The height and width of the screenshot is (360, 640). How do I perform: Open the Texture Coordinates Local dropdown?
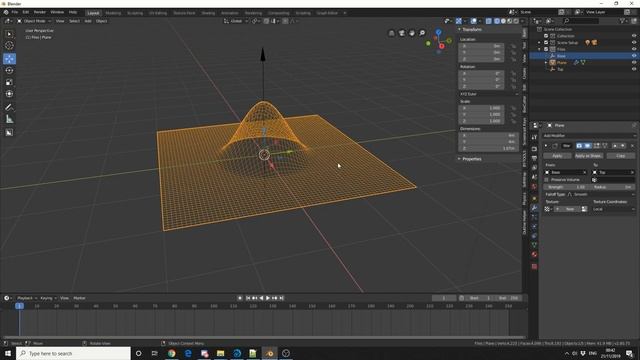(x=613, y=209)
